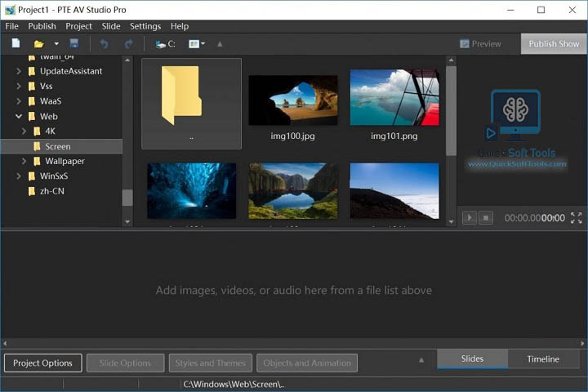The width and height of the screenshot is (588, 392).
Task: Toggle fullscreen preview icon
Action: click(x=576, y=217)
